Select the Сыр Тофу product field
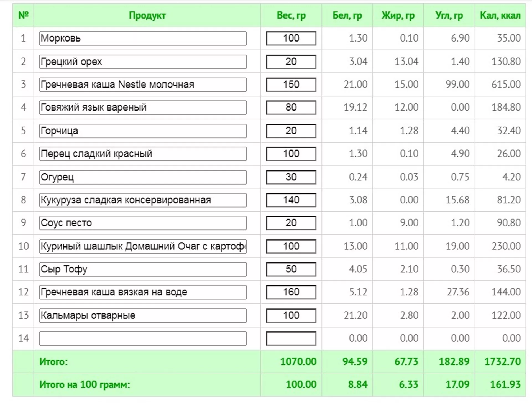The height and width of the screenshot is (403, 532). pos(143,269)
